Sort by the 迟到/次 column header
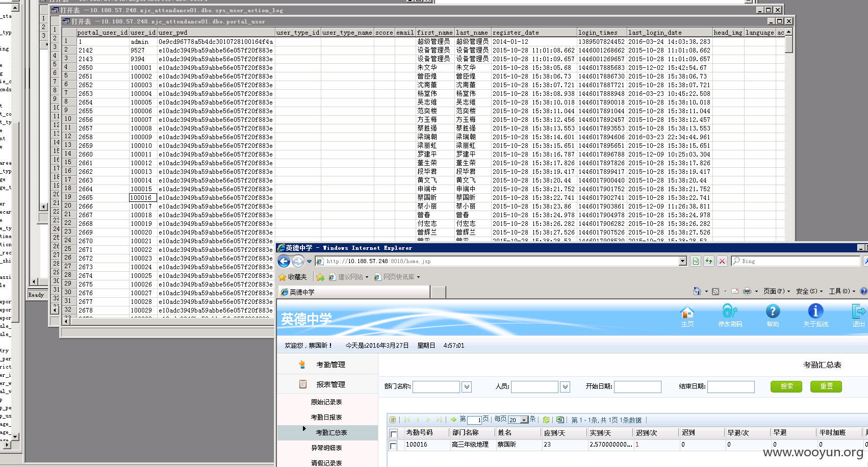Screen dimensions: 868x467 656,433
